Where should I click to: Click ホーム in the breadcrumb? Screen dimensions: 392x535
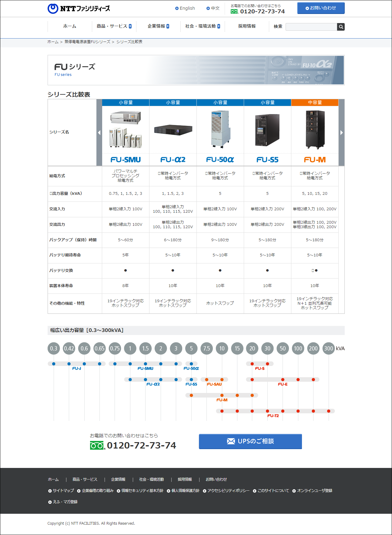(x=53, y=42)
